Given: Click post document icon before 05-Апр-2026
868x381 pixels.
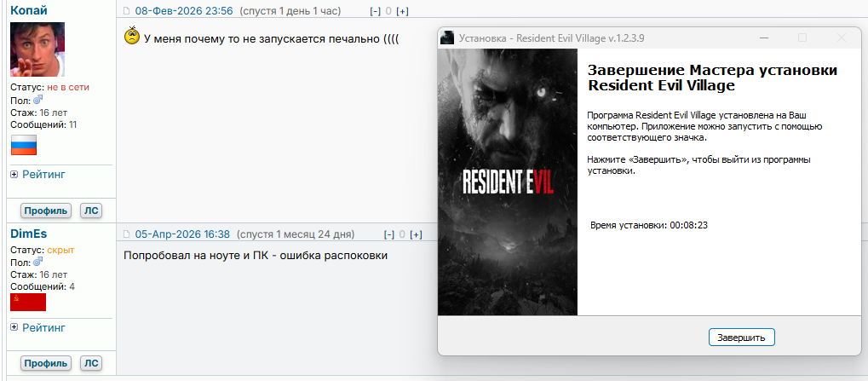Looking at the screenshot, I should click(x=127, y=234).
